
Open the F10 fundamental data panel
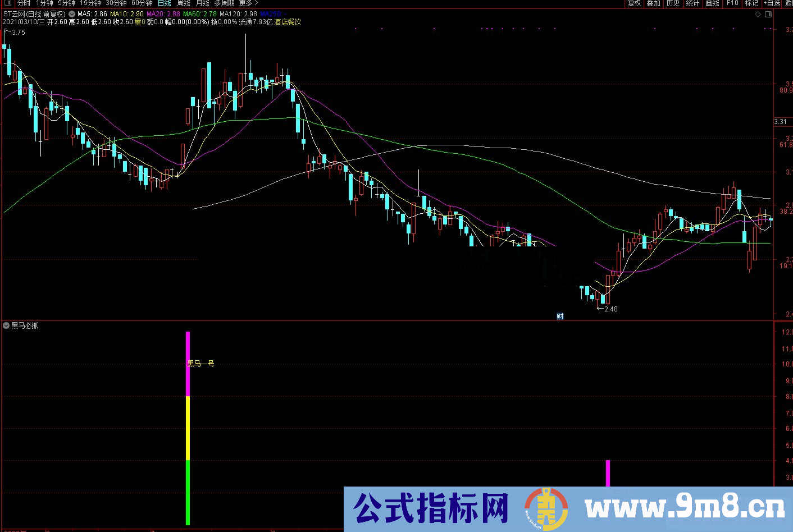click(732, 3)
